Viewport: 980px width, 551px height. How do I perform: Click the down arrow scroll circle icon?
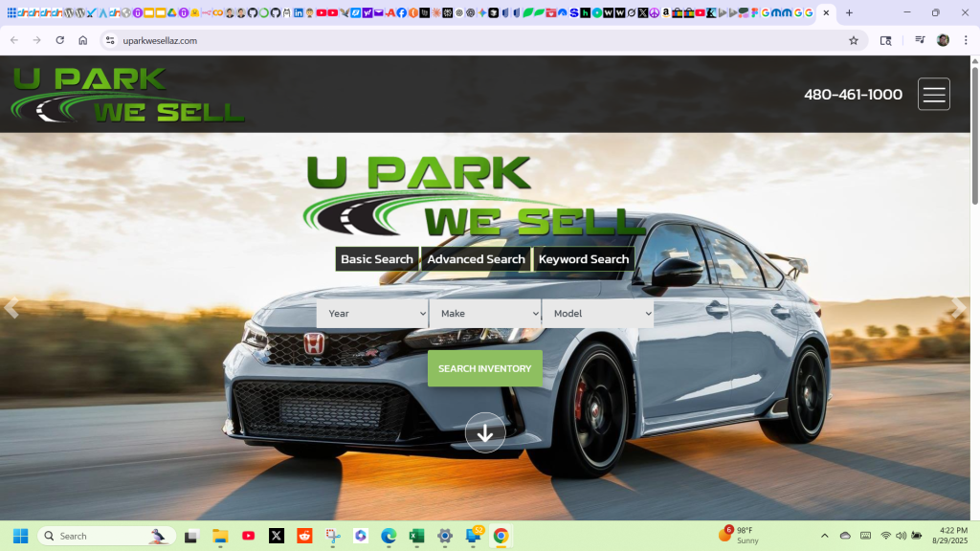click(x=485, y=433)
